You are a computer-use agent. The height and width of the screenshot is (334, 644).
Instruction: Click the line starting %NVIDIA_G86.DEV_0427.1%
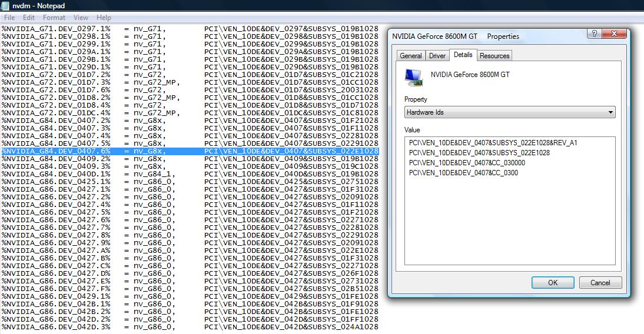(x=190, y=189)
